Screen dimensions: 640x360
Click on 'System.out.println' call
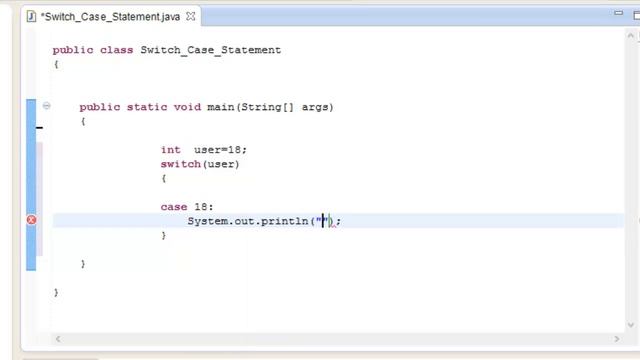248,221
